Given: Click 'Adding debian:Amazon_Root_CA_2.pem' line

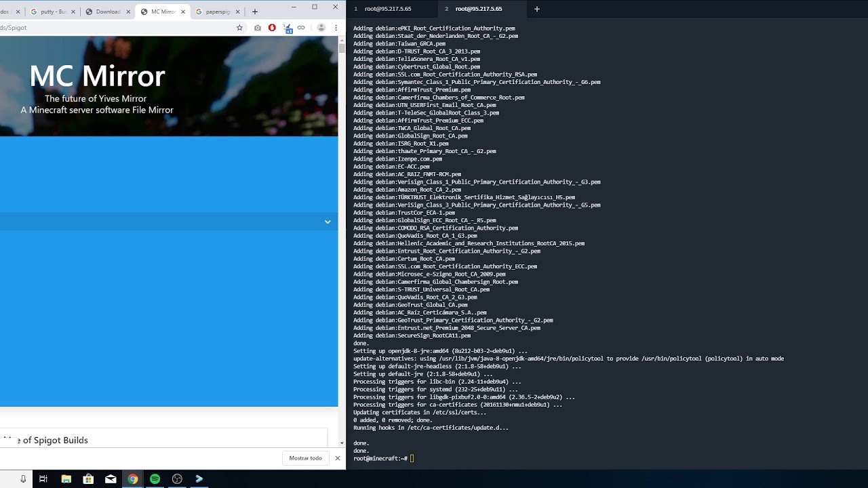Looking at the screenshot, I should coord(407,190).
